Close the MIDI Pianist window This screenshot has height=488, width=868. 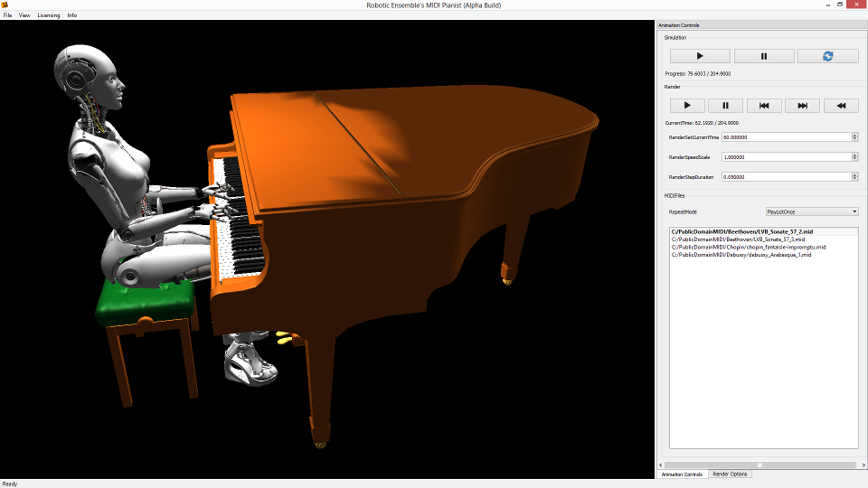[857, 5]
